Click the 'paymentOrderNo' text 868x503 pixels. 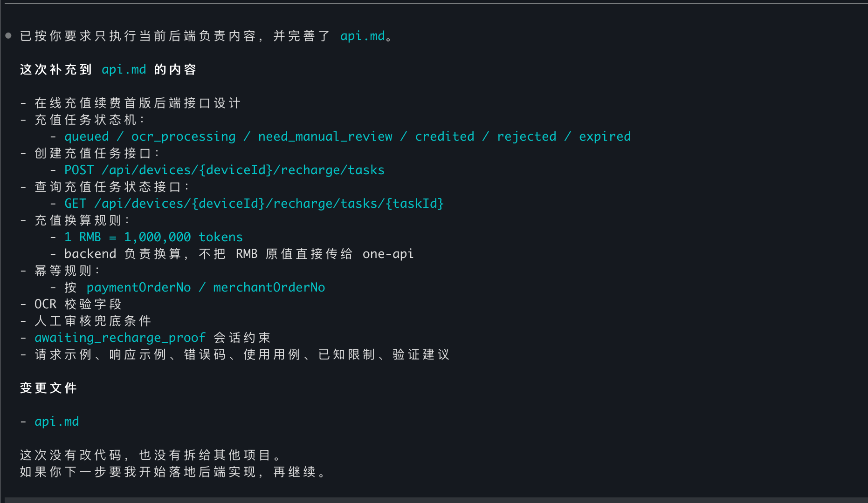click(139, 287)
